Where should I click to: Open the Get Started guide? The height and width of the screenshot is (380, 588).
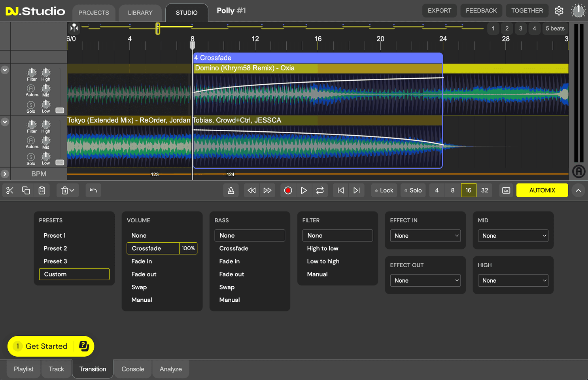tap(51, 346)
